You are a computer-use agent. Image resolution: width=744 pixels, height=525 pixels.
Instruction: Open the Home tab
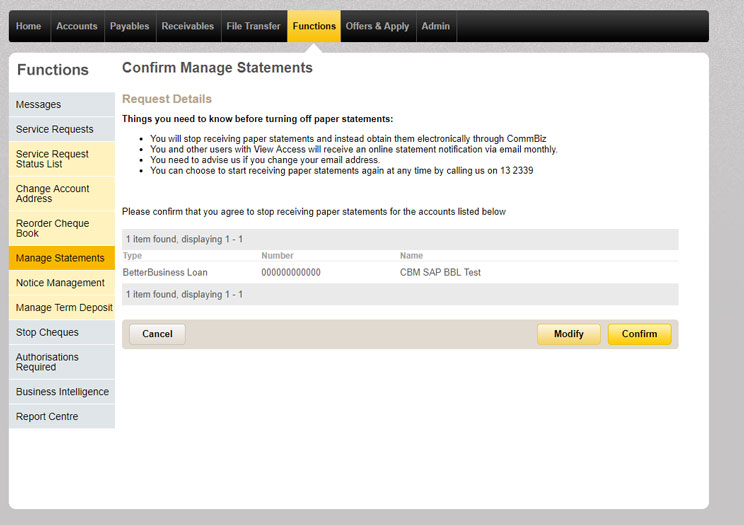[28, 26]
